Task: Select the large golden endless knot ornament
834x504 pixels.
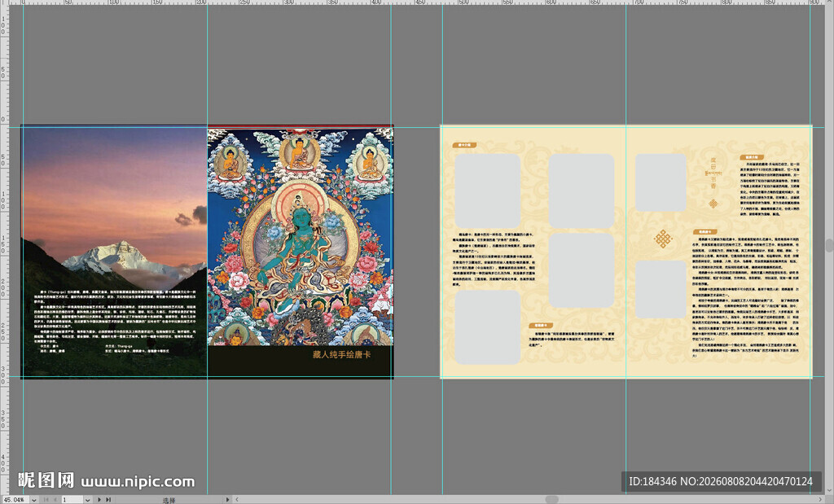Action: click(x=663, y=239)
